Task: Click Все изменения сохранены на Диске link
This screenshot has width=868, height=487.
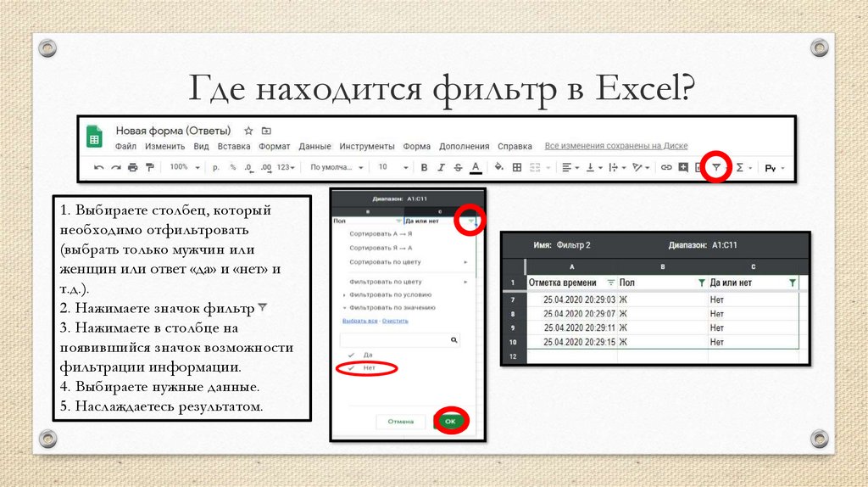Action: click(616, 146)
